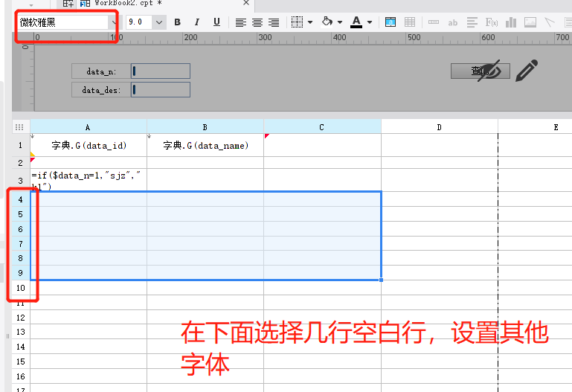Select the =if($data_n=1 formula cell
572x392 pixels.
point(89,180)
